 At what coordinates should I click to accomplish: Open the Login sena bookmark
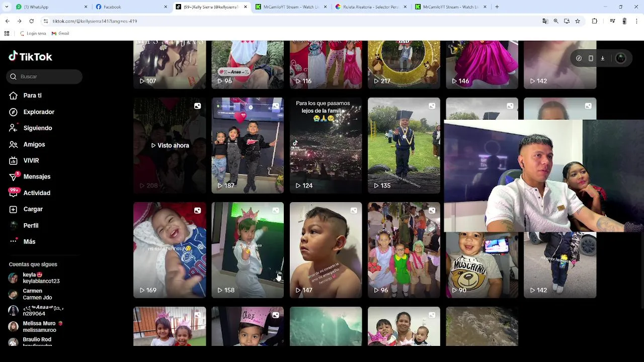pyautogui.click(x=33, y=34)
